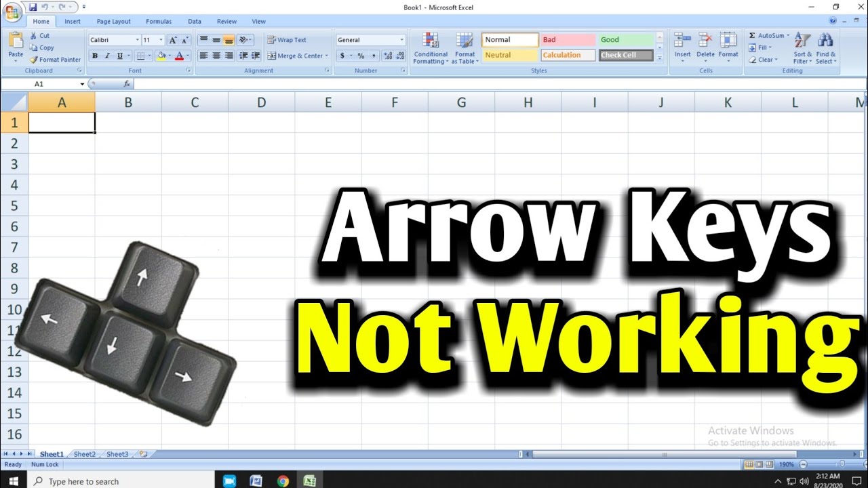
Task: Open Format as Table gallery
Action: (465, 48)
